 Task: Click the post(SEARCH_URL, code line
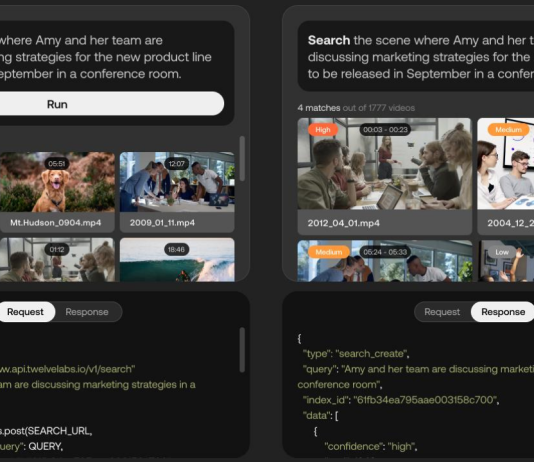46,431
